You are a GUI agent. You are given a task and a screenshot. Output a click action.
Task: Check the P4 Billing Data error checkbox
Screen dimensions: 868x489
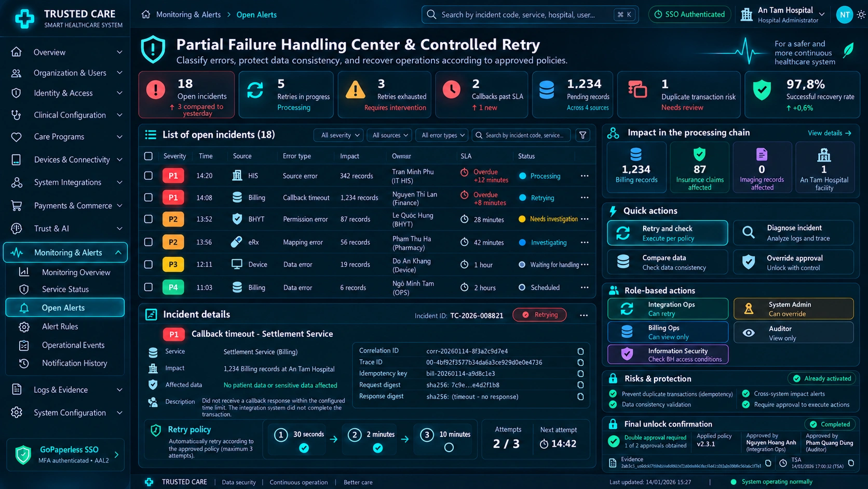point(148,287)
